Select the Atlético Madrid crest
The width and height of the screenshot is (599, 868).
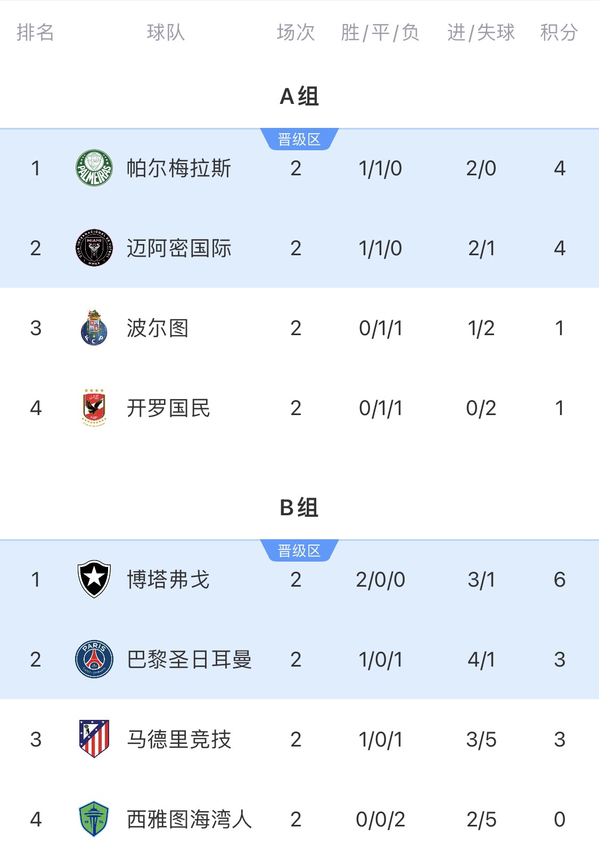point(94,739)
